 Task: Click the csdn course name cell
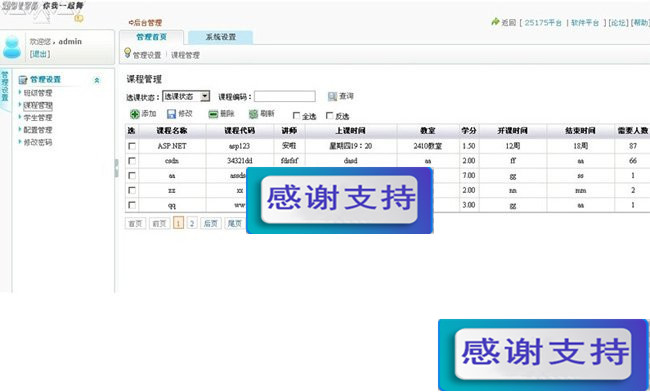tap(172, 161)
